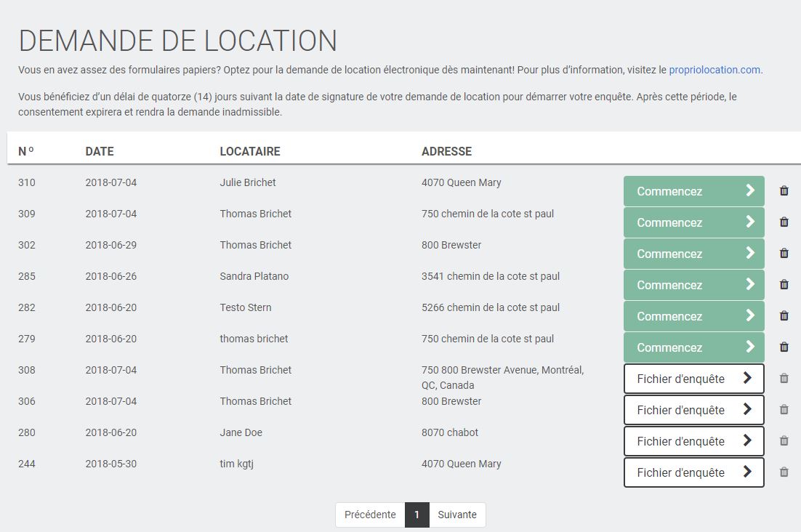Click the chevron on the Commencez button for 310

coord(750,190)
